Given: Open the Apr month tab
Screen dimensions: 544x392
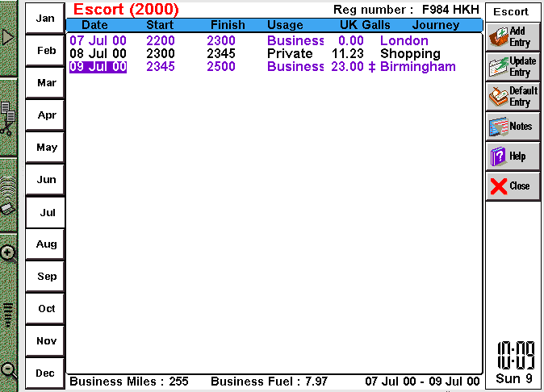Looking at the screenshot, I should click(x=45, y=115).
